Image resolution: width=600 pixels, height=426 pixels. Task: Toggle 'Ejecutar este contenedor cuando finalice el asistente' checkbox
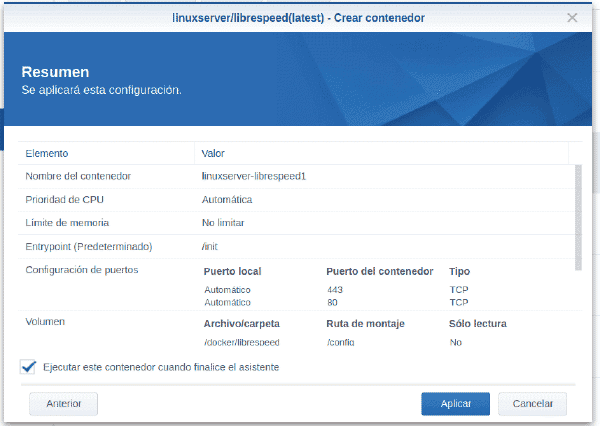28,367
